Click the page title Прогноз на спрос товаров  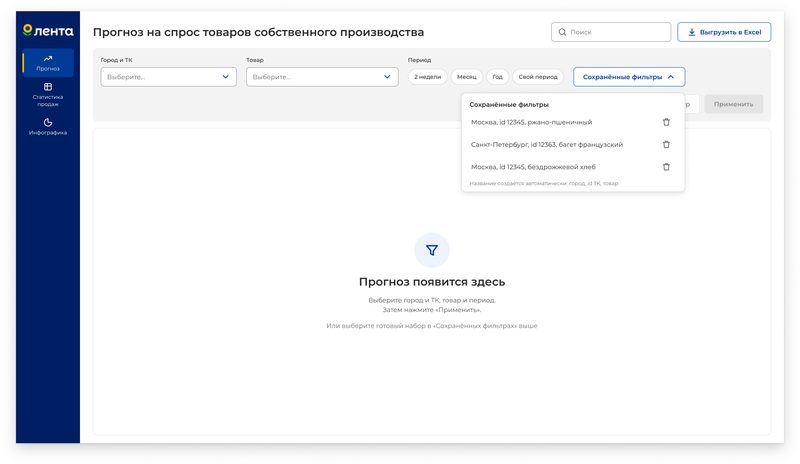tap(258, 32)
